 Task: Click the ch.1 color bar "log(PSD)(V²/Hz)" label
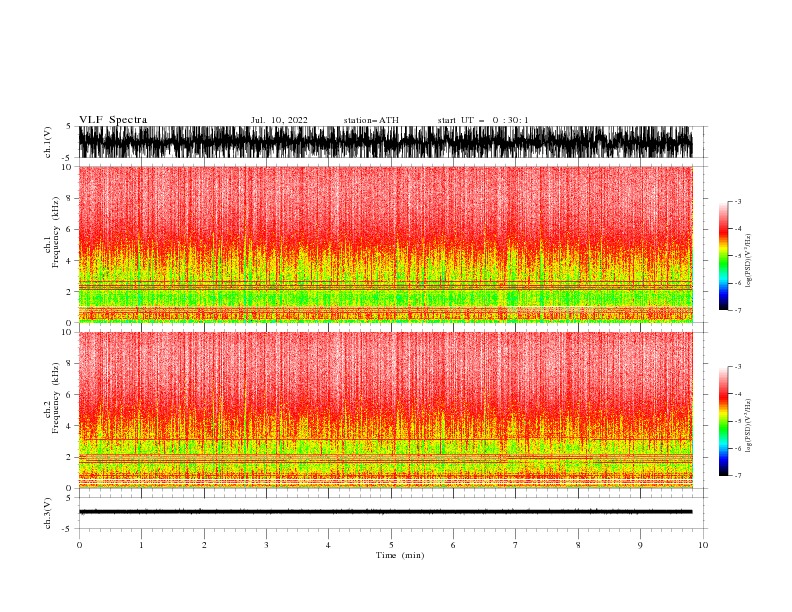[748, 261]
